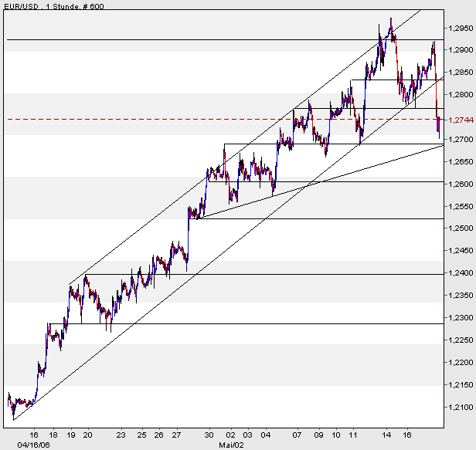Select the 1,2800 price axis label

(461, 95)
